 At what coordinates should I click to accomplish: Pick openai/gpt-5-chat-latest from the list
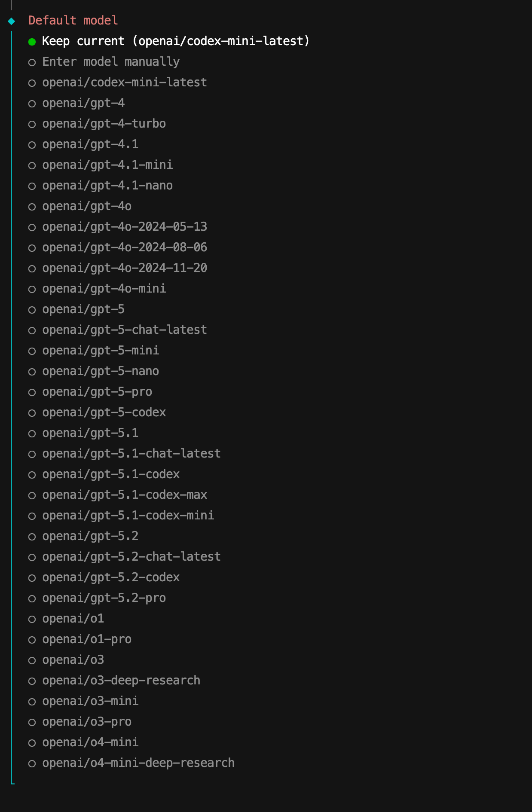(124, 330)
